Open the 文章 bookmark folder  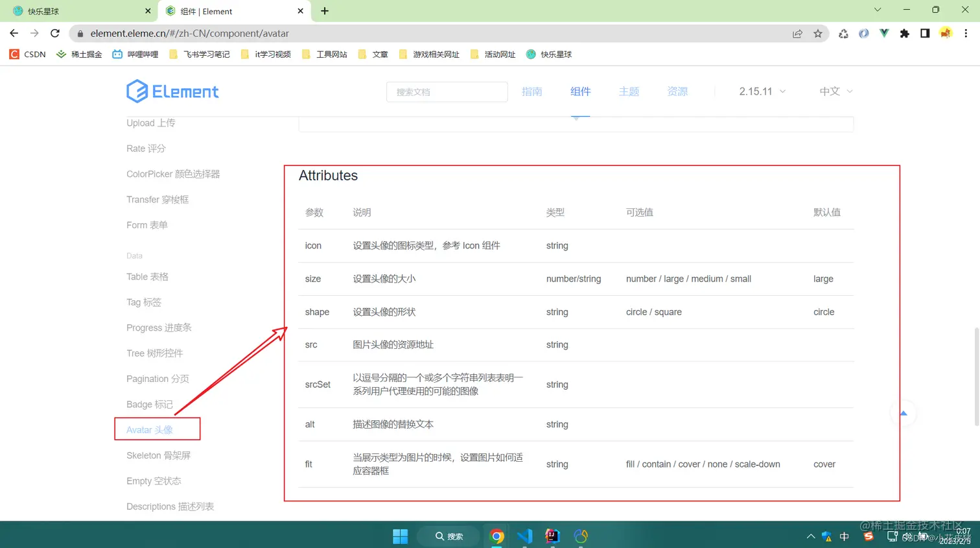click(x=373, y=54)
